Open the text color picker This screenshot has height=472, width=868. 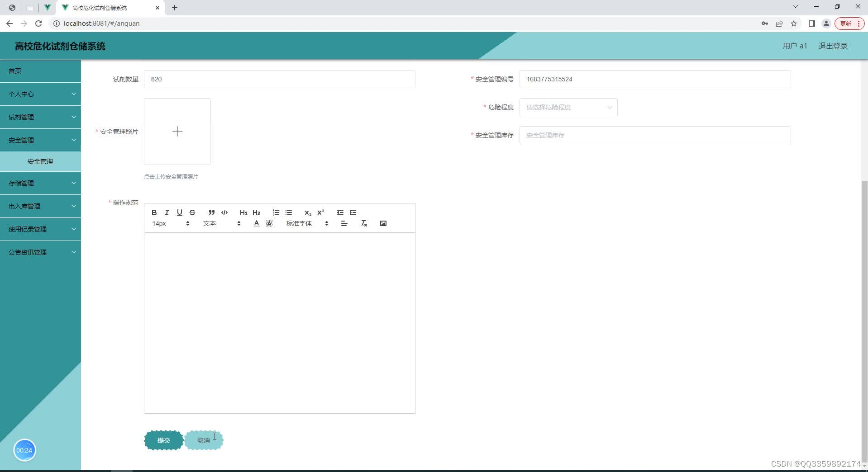tap(257, 223)
